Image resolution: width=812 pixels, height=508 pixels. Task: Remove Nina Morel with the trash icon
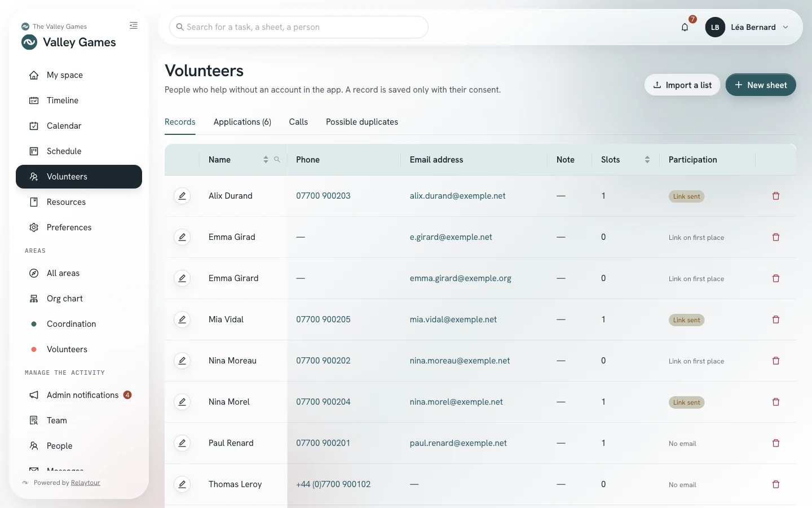776,402
